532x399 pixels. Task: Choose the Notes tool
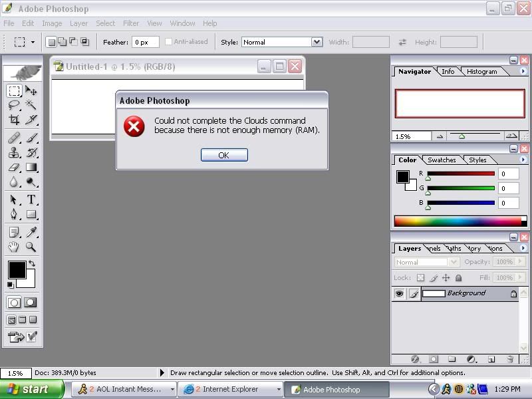[x=14, y=232]
